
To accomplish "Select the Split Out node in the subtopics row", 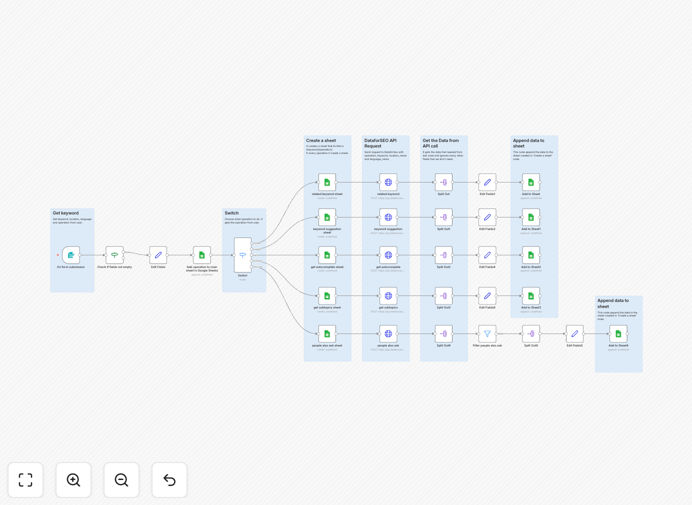I will (444, 296).
